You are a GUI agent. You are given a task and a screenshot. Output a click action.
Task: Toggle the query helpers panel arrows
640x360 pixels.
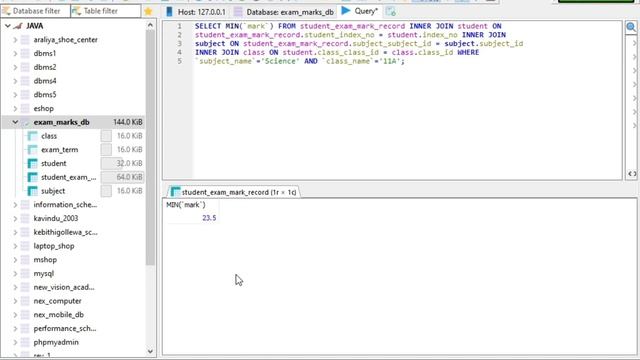632,174
